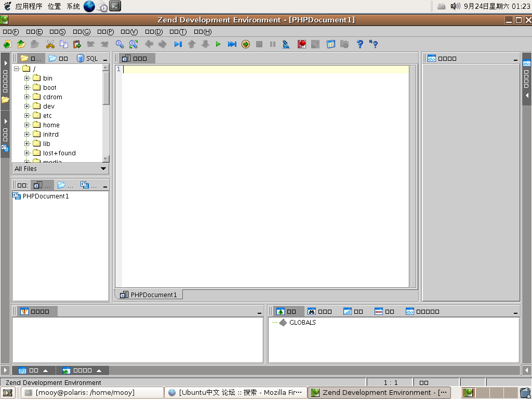Screen dimensions: 532x399
Task: Open the (T) menu
Action: (178, 32)
